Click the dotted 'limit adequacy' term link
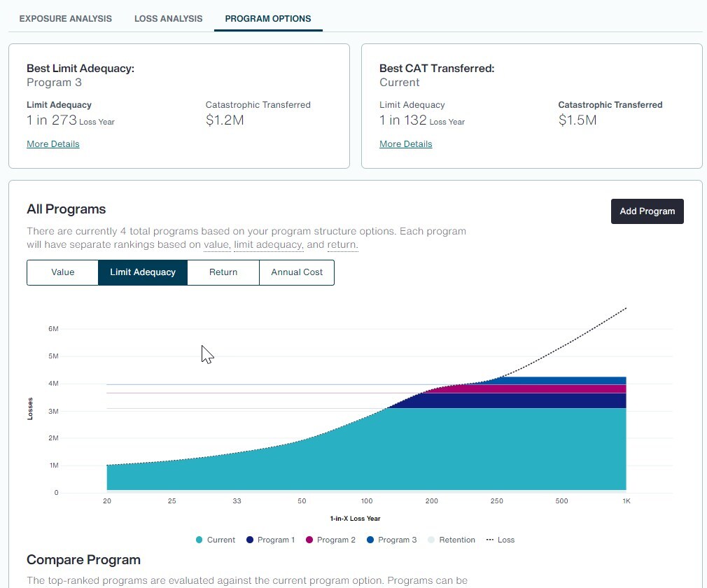This screenshot has width=707, height=588. coord(268,244)
